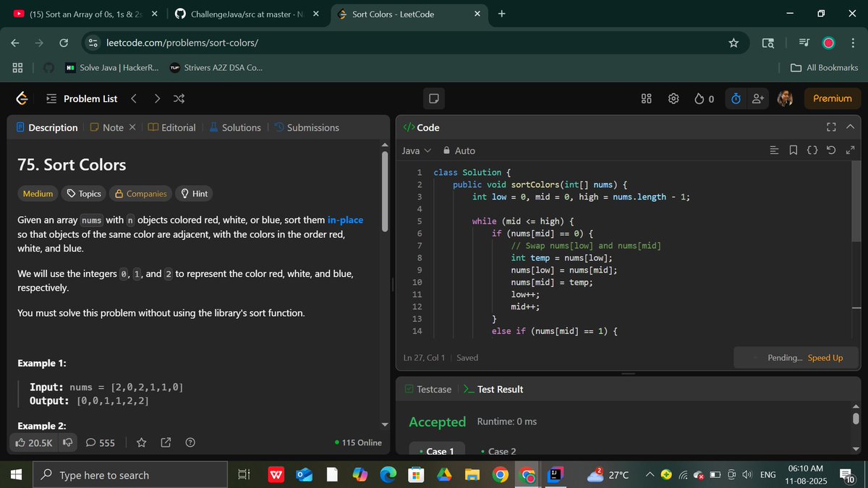Viewport: 868px width, 488px height.
Task: Open the Solutions tab
Action: [x=235, y=127]
